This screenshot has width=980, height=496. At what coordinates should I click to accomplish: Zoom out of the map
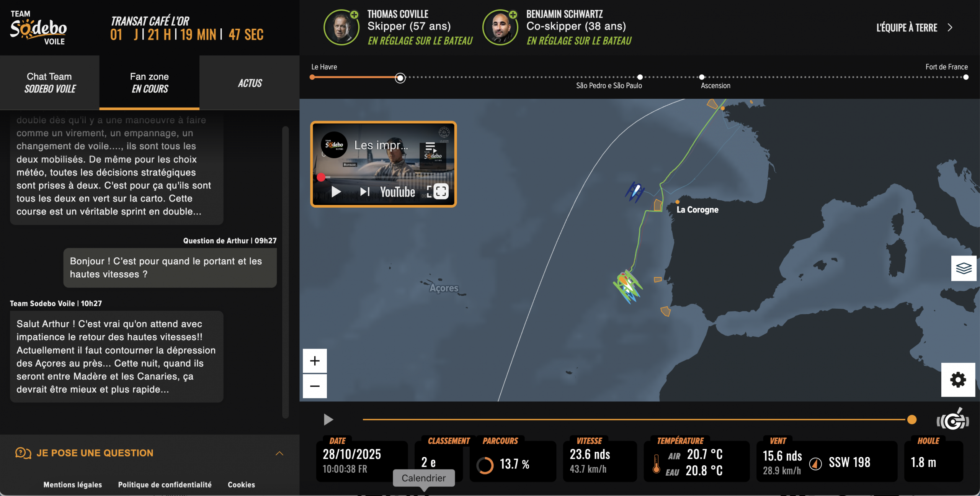(315, 386)
